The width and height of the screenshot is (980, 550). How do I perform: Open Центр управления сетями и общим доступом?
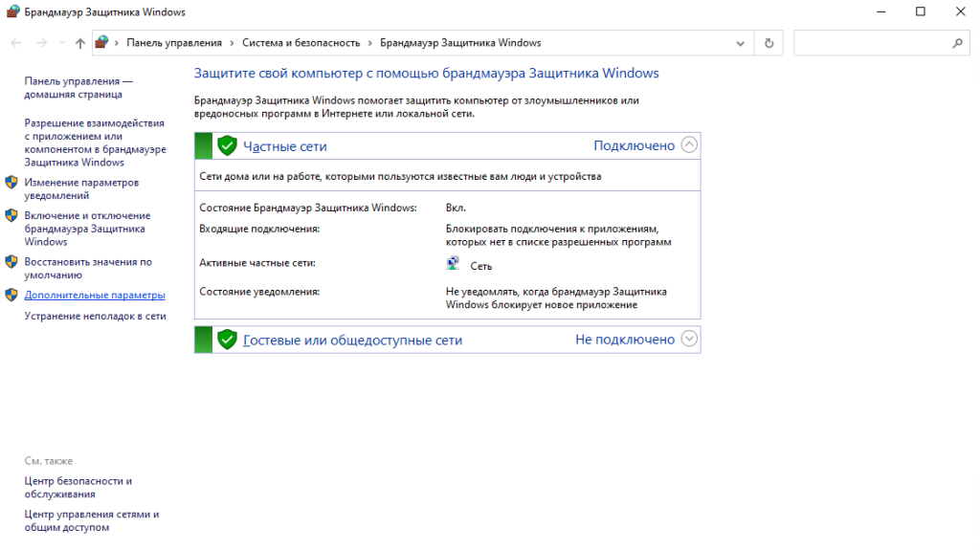(92, 520)
